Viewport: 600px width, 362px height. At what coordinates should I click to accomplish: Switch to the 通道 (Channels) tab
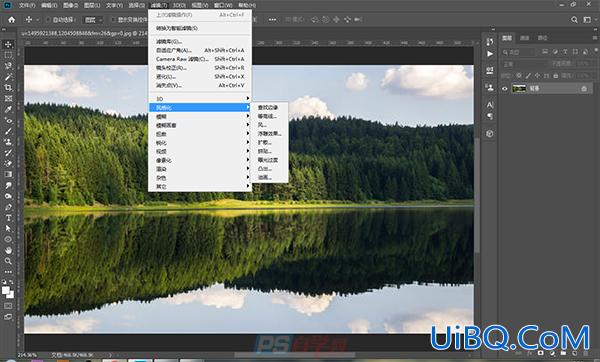tap(525, 38)
